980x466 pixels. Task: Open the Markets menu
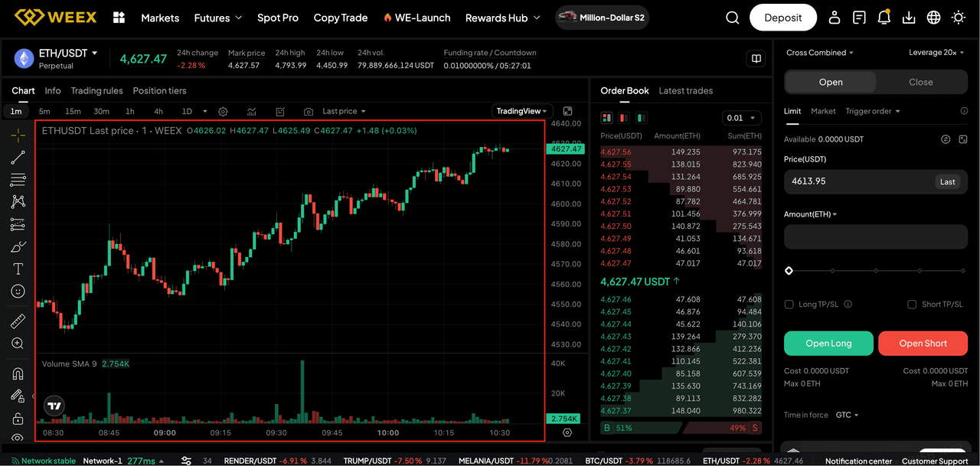click(x=160, y=18)
